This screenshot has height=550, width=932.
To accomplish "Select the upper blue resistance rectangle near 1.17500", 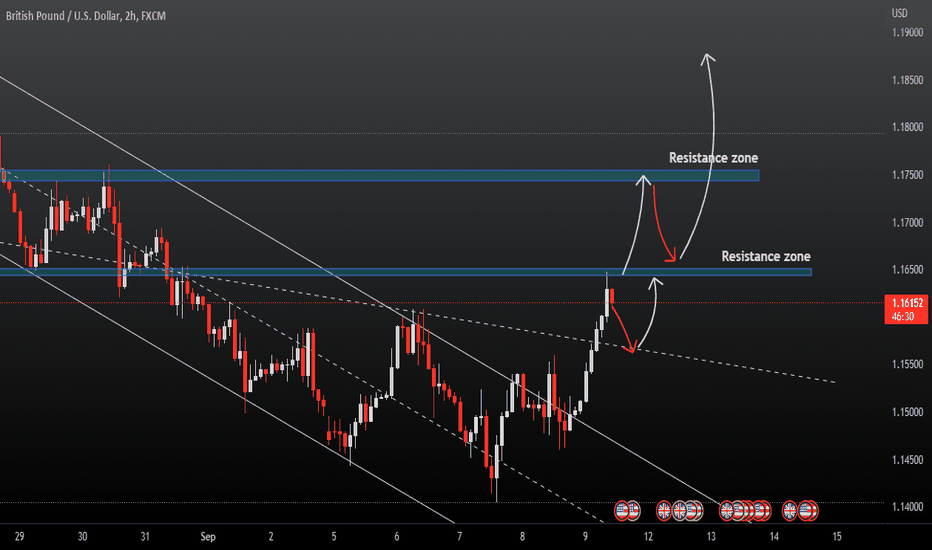I will 380,175.
